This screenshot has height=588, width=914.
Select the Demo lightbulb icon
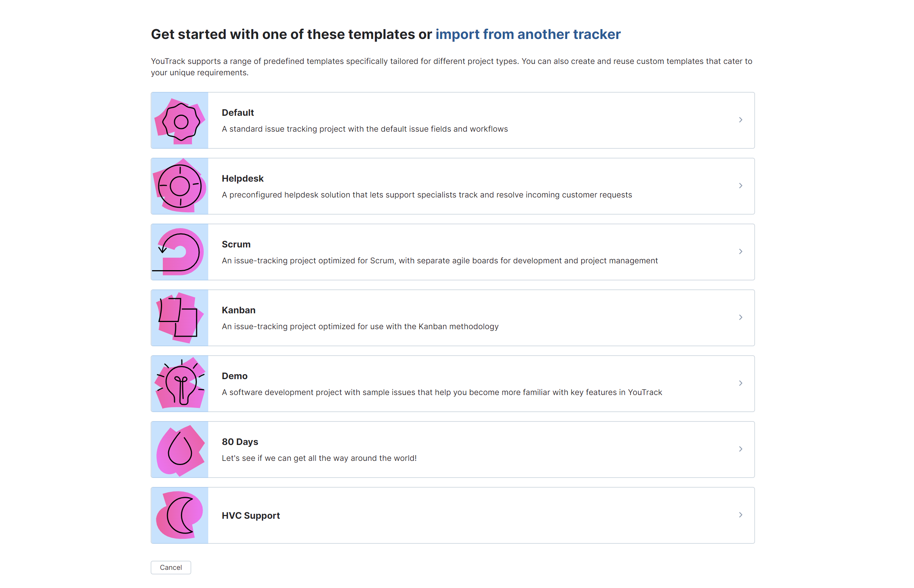click(179, 383)
